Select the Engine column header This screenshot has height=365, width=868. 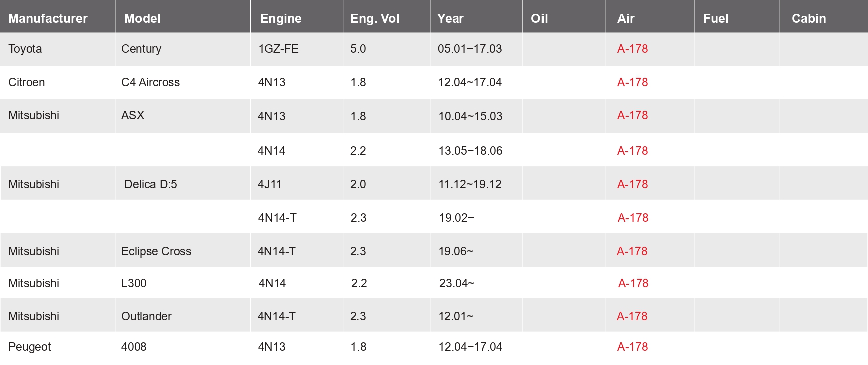tap(281, 18)
